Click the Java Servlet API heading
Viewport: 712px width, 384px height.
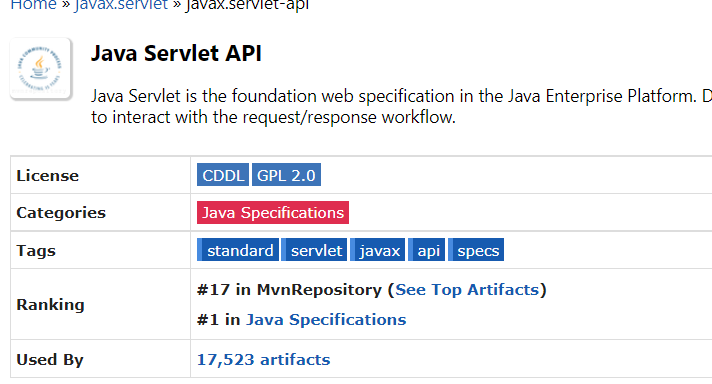click(176, 53)
